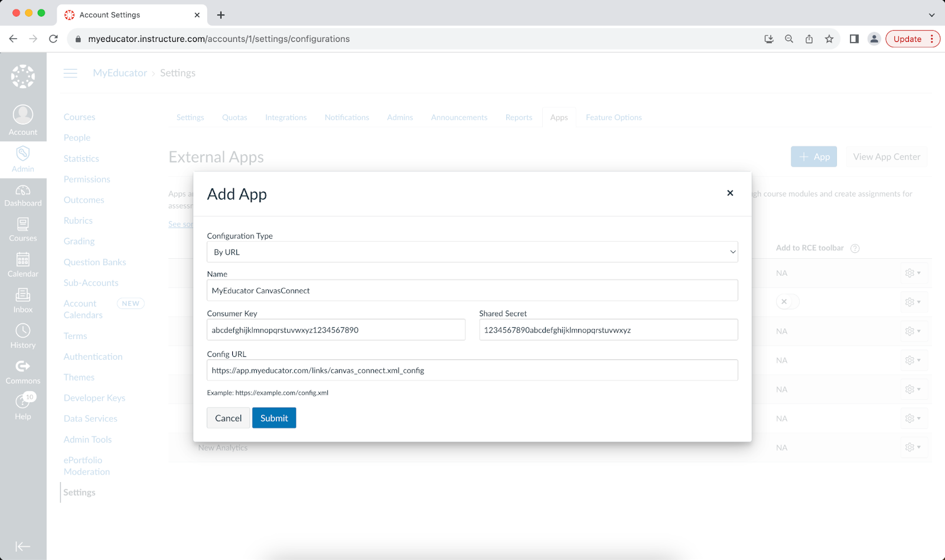Open Authentication in account menu
Image resolution: width=945 pixels, height=560 pixels.
(x=93, y=357)
